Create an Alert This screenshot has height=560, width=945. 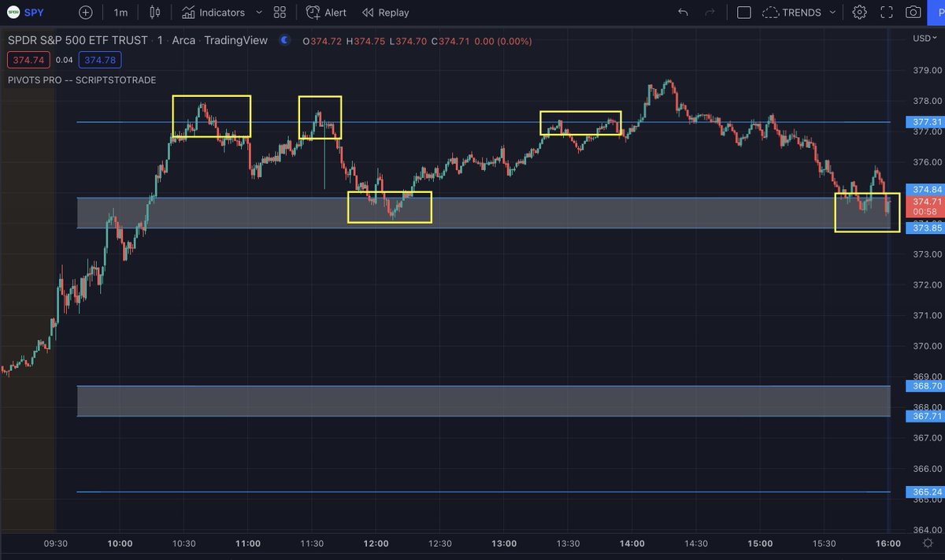[x=327, y=13]
